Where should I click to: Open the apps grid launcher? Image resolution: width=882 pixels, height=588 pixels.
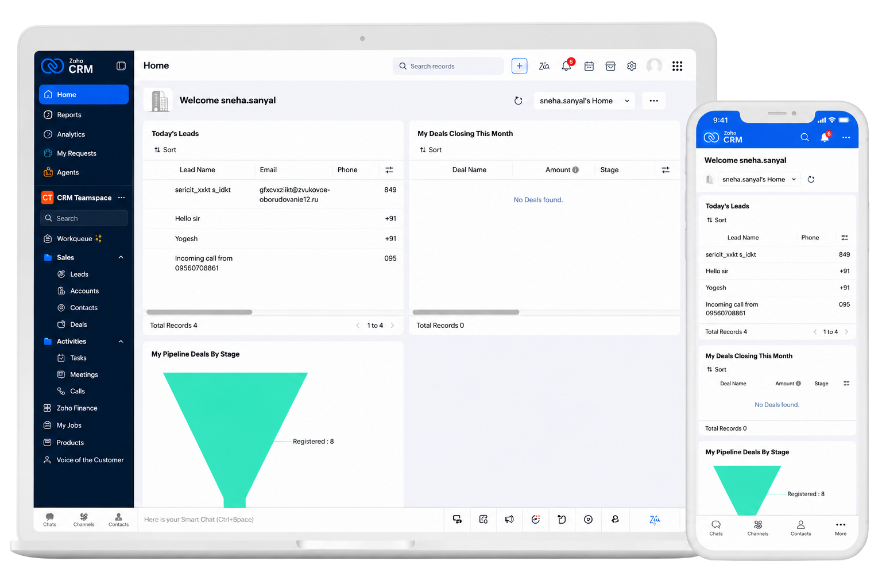tap(678, 66)
